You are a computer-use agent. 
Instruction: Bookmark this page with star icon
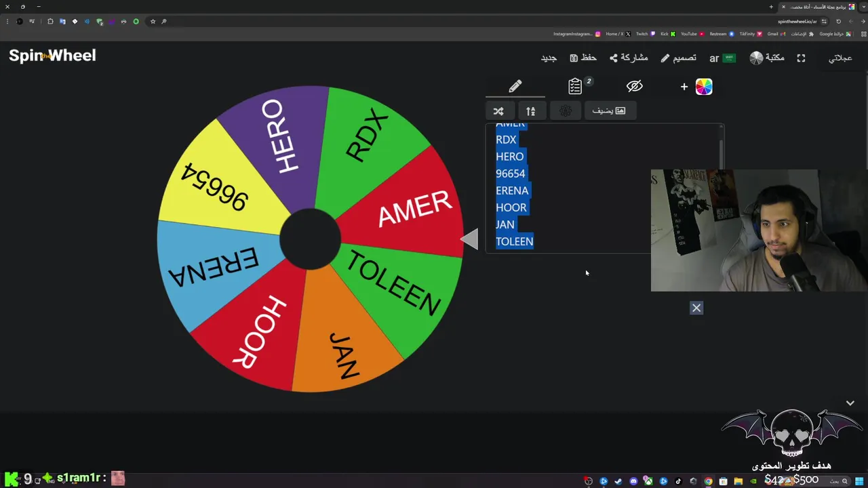click(153, 21)
